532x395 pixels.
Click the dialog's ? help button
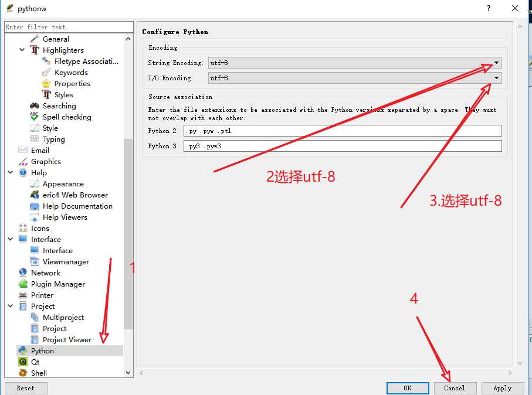(488, 8)
